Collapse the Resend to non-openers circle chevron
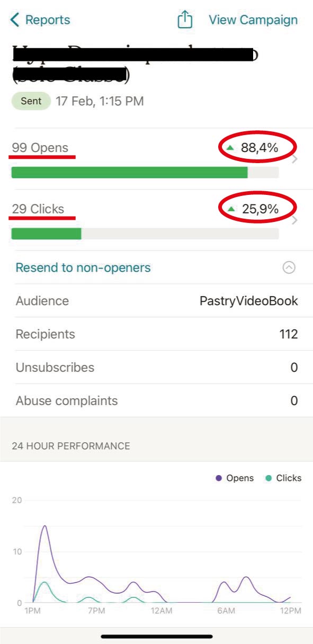The height and width of the screenshot is (644, 313). coord(289,267)
